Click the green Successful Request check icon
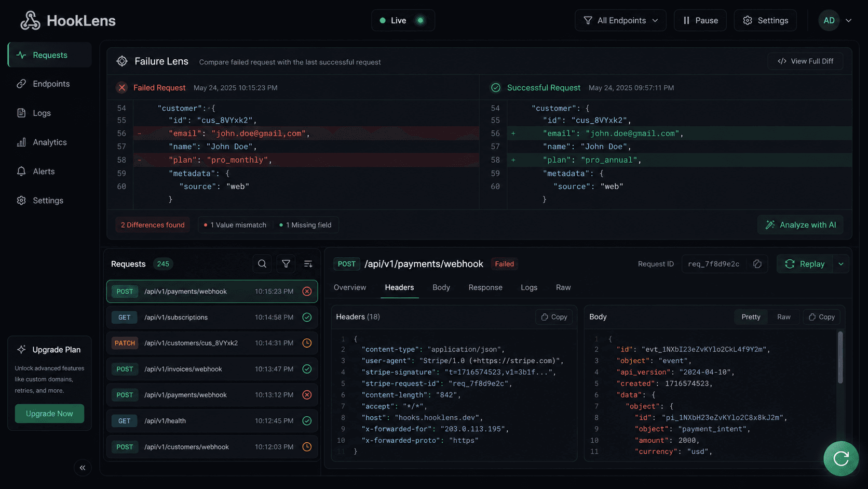The height and width of the screenshot is (489, 868). [x=496, y=88]
